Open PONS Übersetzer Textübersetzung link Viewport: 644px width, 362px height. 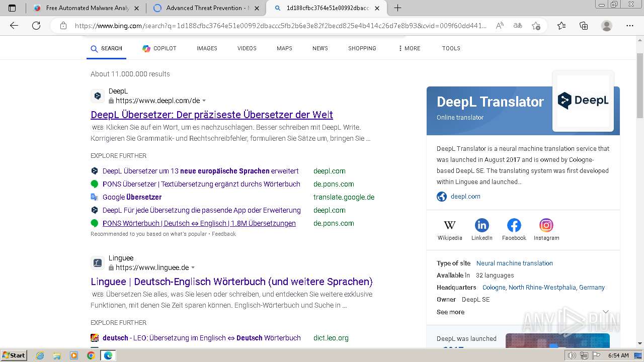pyautogui.click(x=201, y=184)
